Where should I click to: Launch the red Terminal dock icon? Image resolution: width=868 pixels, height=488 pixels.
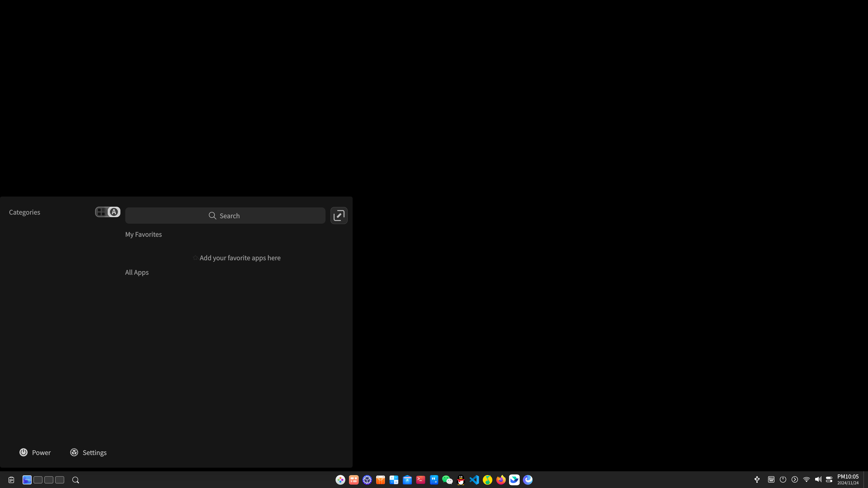420,480
